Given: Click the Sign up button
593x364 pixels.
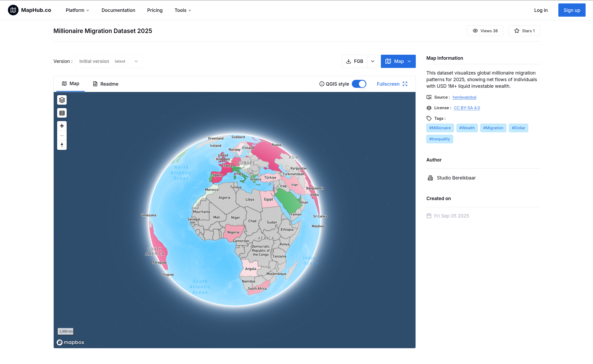Looking at the screenshot, I should [572, 10].
